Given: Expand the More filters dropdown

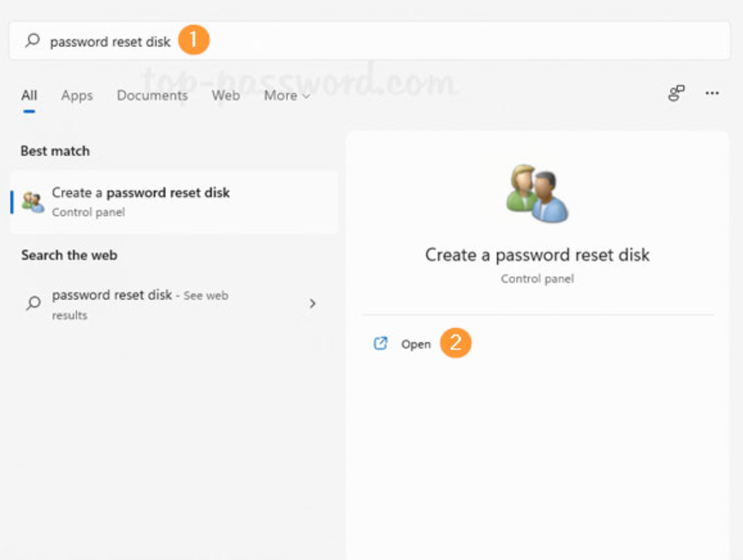Looking at the screenshot, I should pyautogui.click(x=286, y=96).
